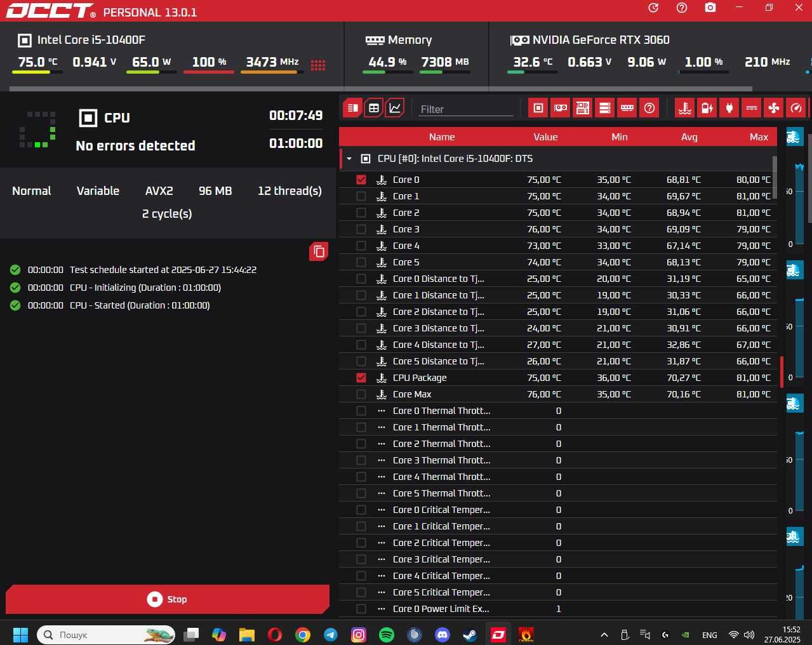Screen dimensions: 812x645
Task: Select the Core 2 Critical Temper row
Action: tap(558, 543)
